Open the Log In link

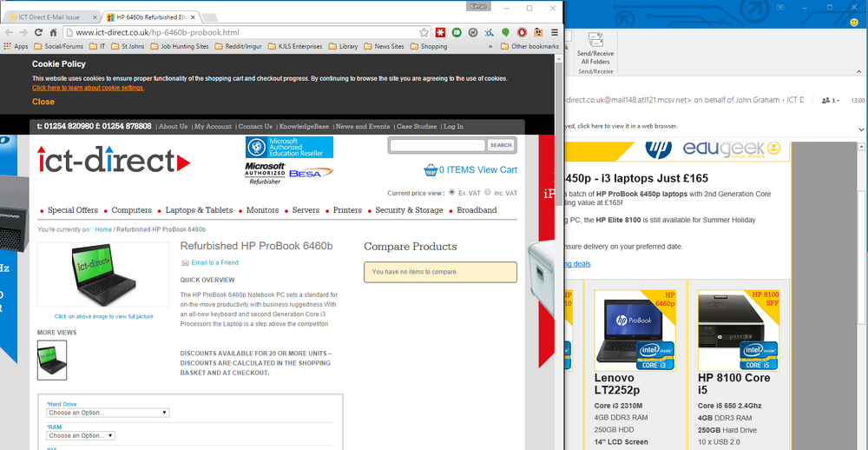pyautogui.click(x=453, y=126)
